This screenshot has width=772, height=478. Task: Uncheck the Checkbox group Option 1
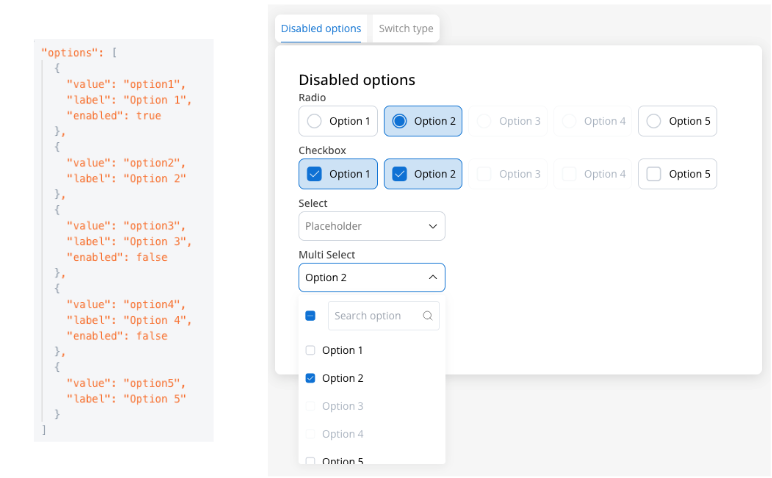338,174
